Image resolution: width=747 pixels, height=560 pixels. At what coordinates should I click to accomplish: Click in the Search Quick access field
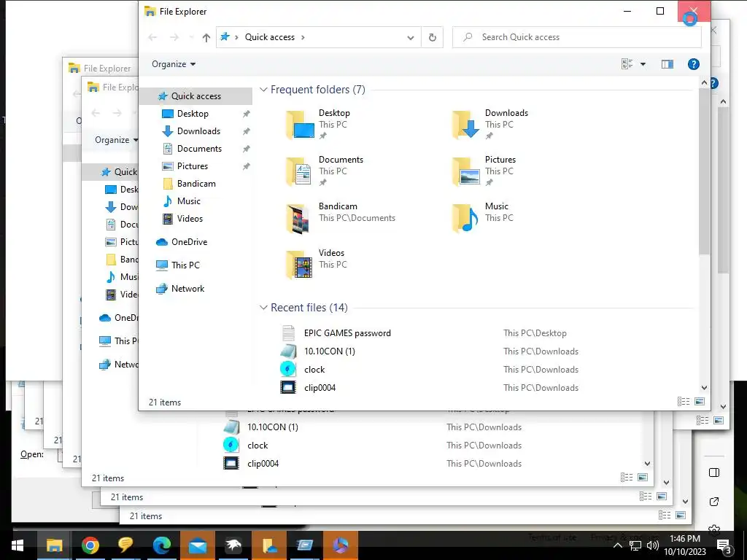pyautogui.click(x=576, y=37)
